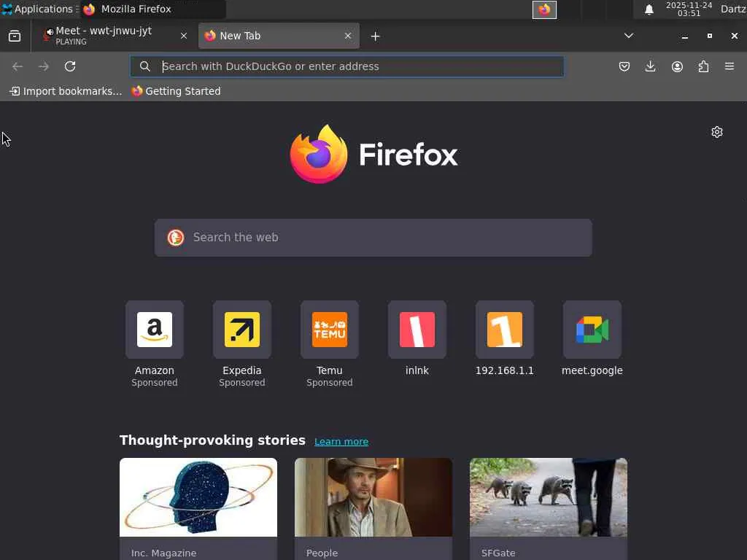This screenshot has height=560, width=747.
Task: Open the notifications bell in system panel
Action: (x=649, y=9)
